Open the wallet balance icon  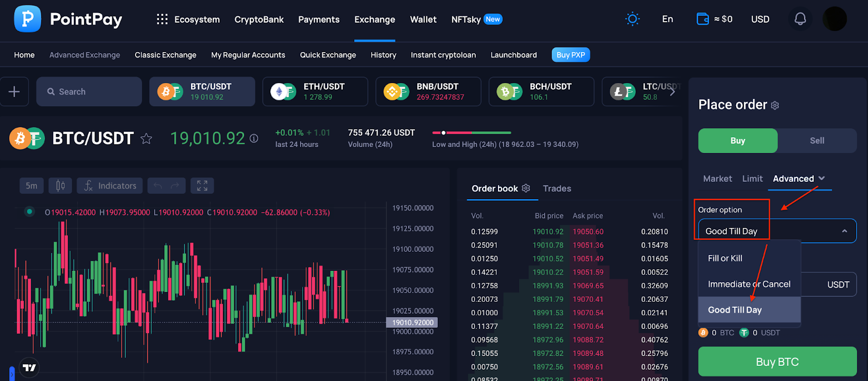point(703,19)
